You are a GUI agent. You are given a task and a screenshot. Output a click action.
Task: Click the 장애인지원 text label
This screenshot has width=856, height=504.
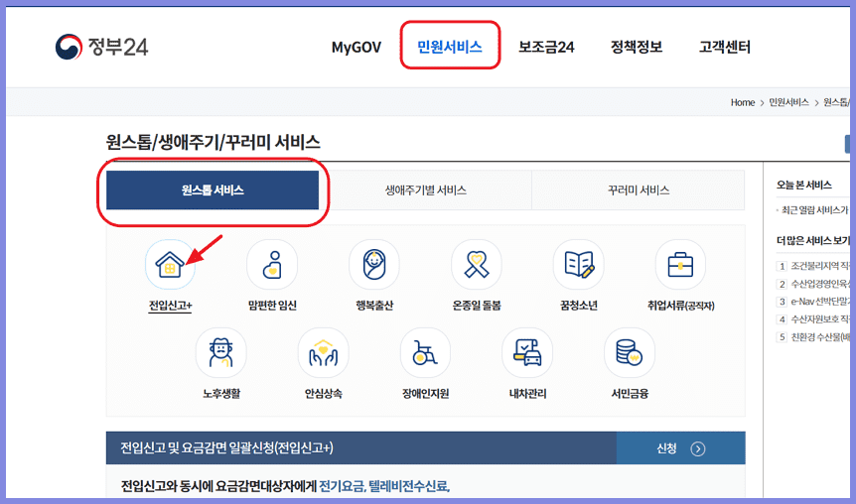[425, 393]
